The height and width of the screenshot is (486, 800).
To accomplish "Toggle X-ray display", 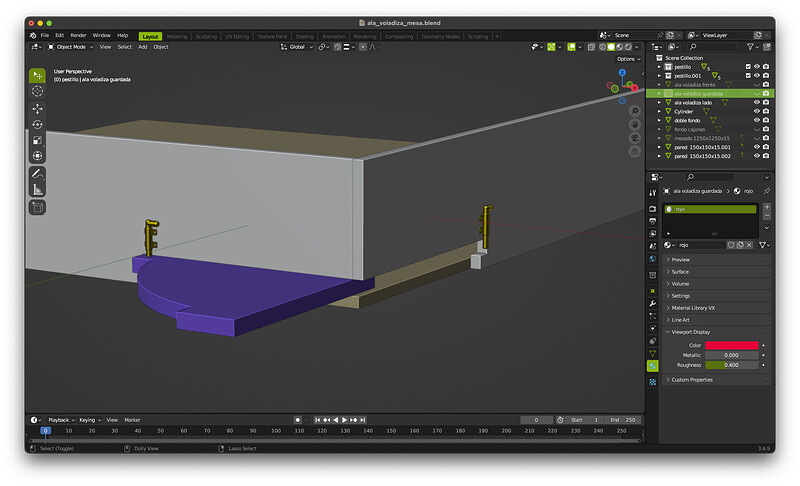I will (x=591, y=47).
